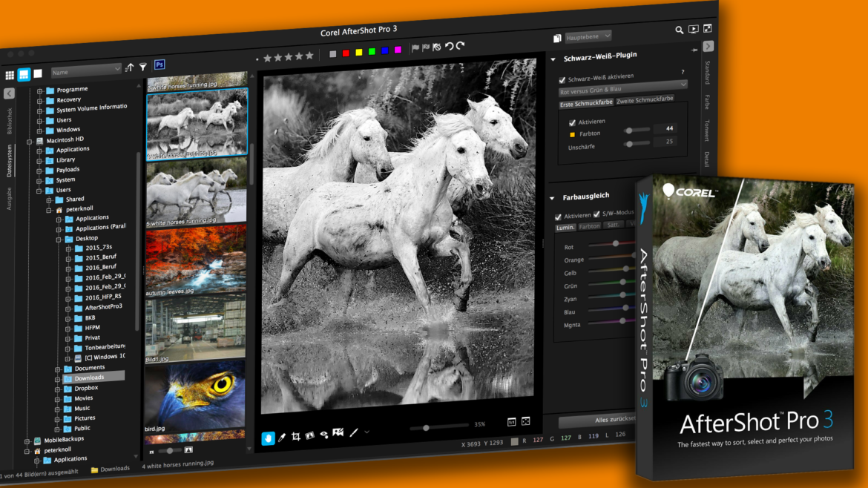The width and height of the screenshot is (868, 488).
Task: Uncheck S/W-Modus in Farbausgleich
Action: (596, 215)
